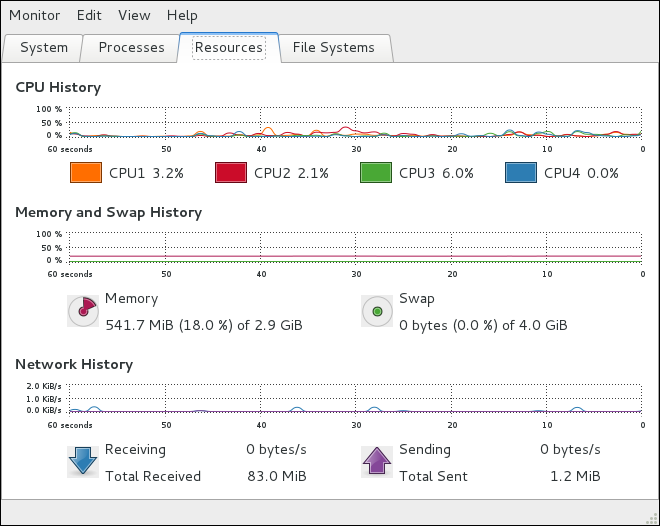Click the Swap pie chart icon
The image size is (660, 526).
click(377, 311)
